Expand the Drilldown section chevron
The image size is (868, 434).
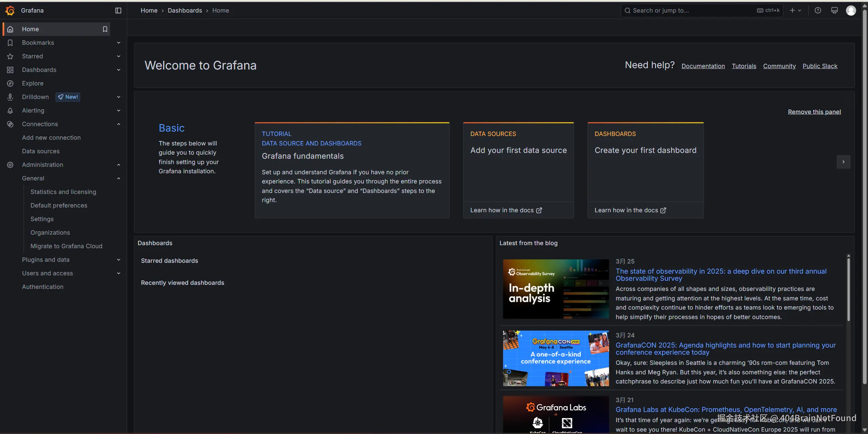click(x=119, y=97)
